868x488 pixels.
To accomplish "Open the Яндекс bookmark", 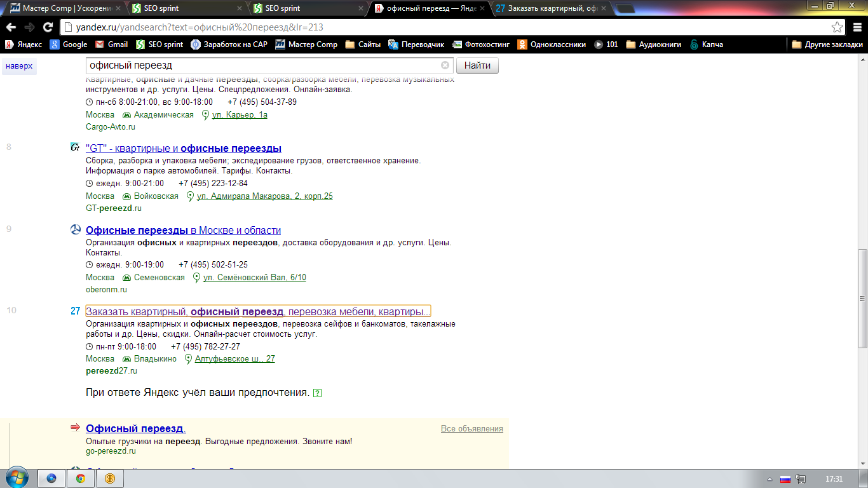I will (24, 44).
